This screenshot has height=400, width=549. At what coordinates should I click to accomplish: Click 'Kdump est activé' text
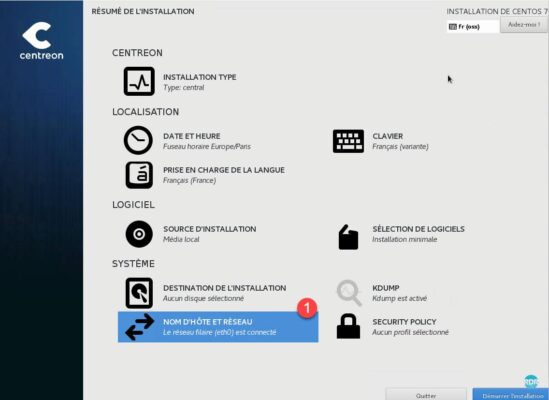pyautogui.click(x=399, y=298)
